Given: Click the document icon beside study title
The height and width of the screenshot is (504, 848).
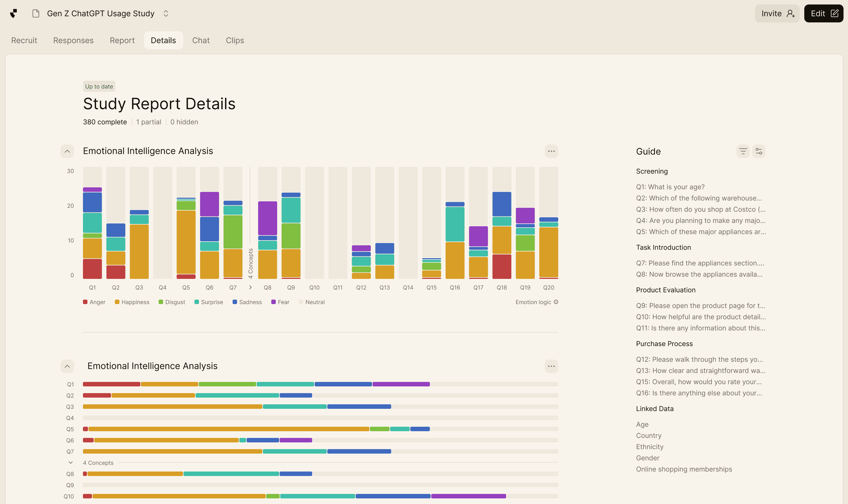Looking at the screenshot, I should click(36, 14).
